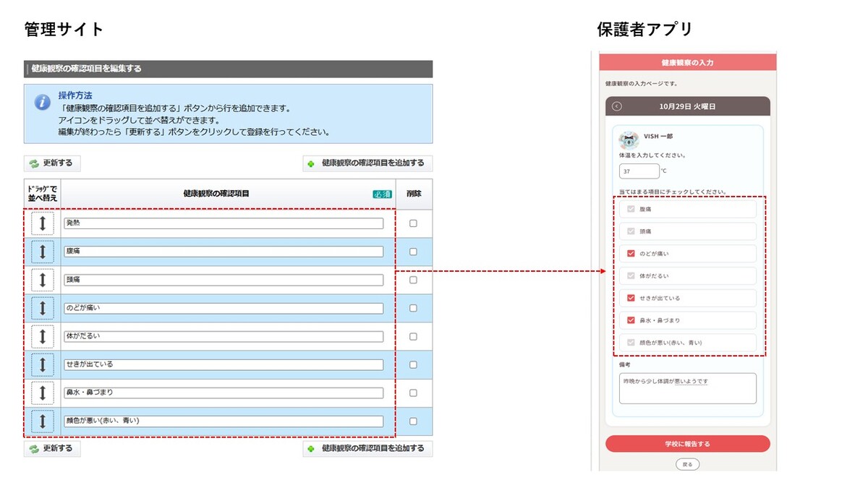Image resolution: width=868 pixels, height=488 pixels.
Task: Add an item with the button below the table
Action: pyautogui.click(x=367, y=449)
